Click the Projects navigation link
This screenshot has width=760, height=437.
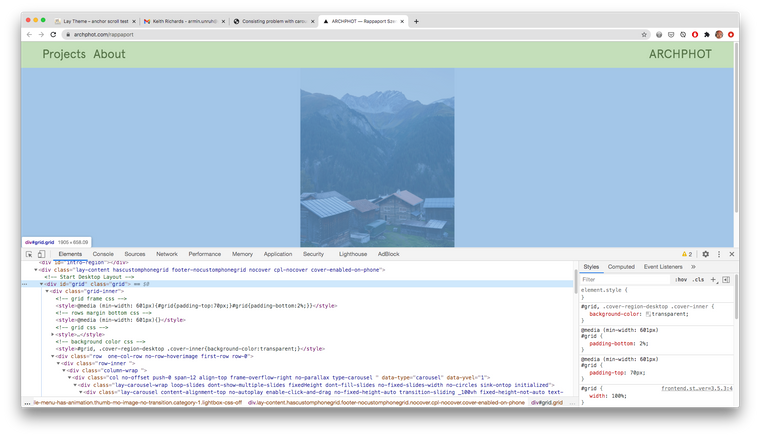(x=64, y=54)
